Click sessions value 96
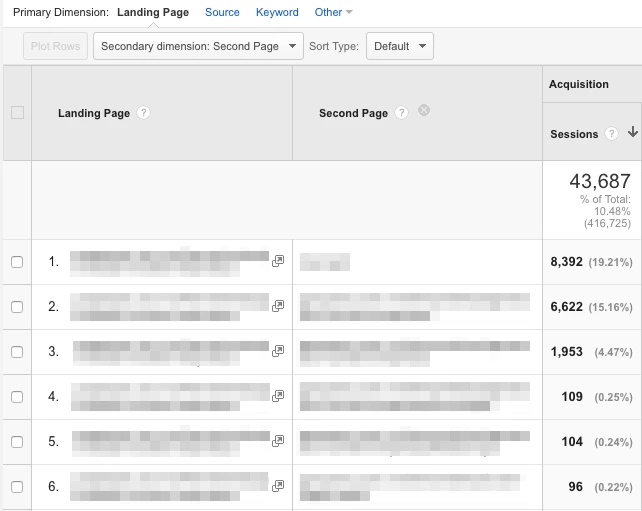 click(x=575, y=487)
